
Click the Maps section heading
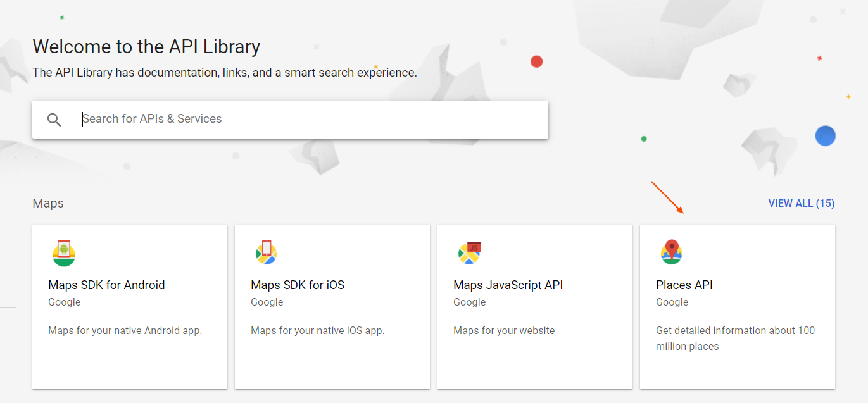point(48,203)
